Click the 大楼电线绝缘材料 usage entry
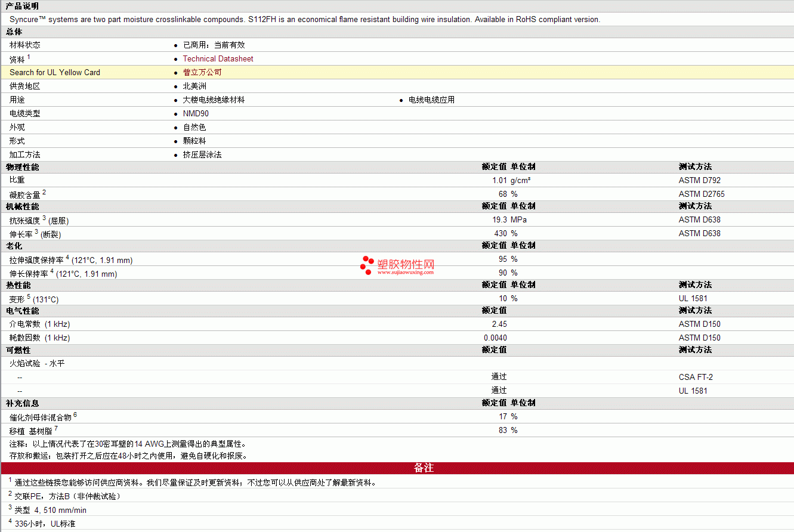This screenshot has height=532, width=794. [214, 100]
